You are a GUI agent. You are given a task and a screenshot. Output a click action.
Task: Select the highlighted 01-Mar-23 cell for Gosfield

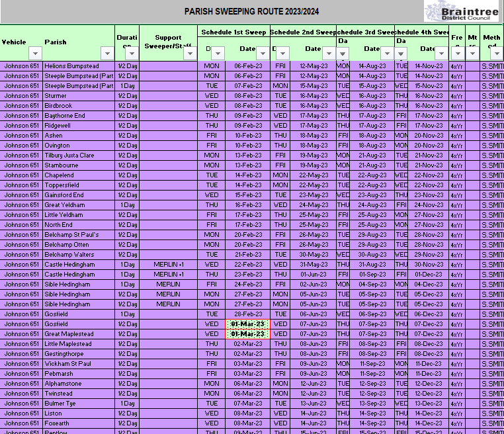click(247, 324)
